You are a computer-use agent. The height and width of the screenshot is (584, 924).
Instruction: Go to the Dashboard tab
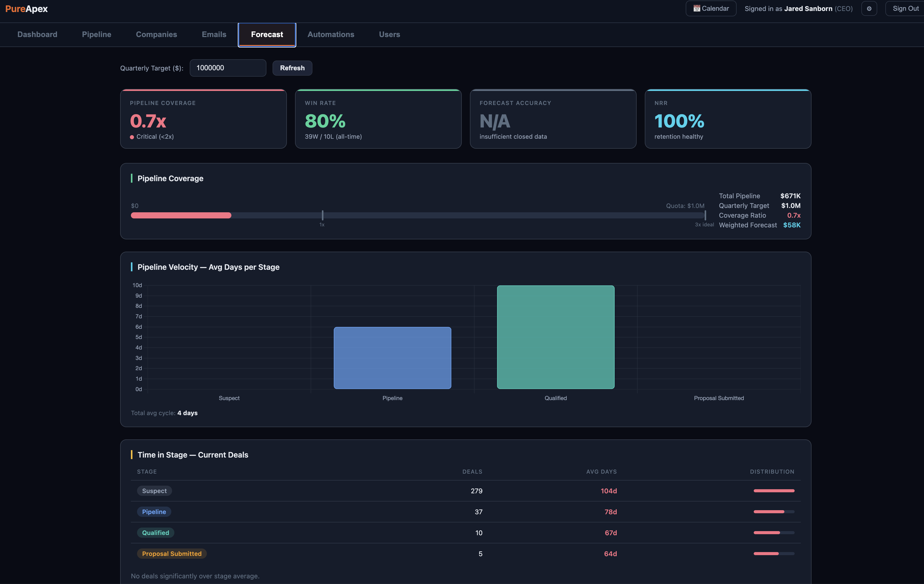pos(37,34)
